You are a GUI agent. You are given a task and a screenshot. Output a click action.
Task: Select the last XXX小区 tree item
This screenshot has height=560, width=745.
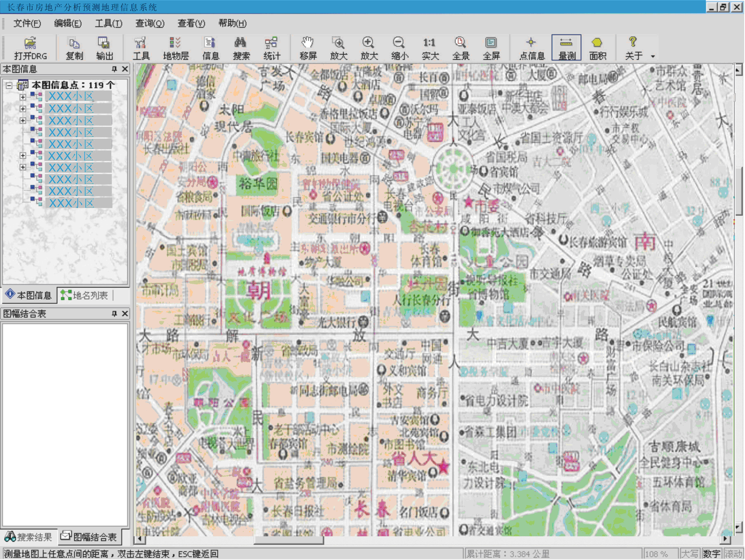[79, 203]
